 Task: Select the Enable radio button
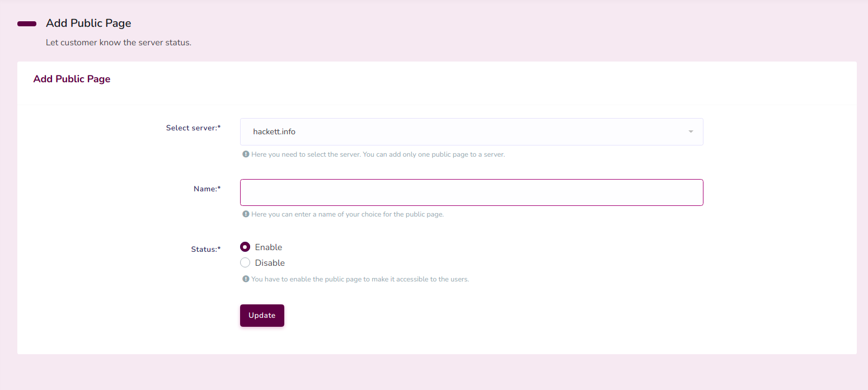[245, 247]
